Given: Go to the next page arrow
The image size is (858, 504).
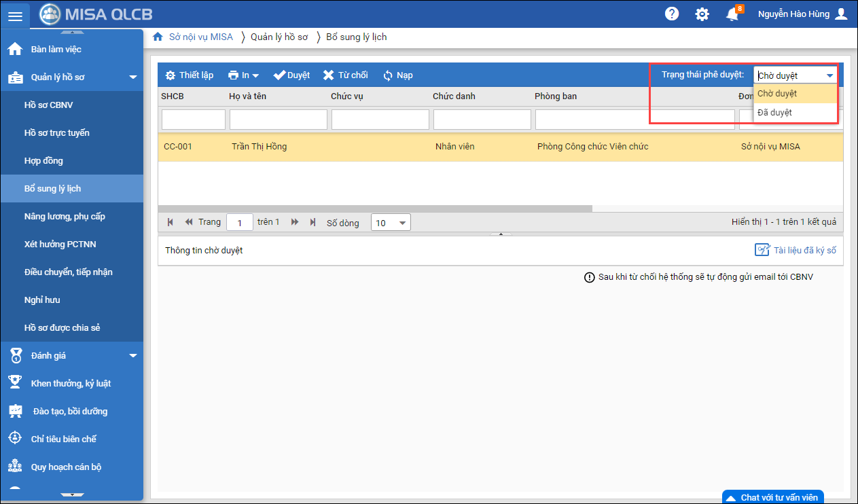Looking at the screenshot, I should point(295,222).
